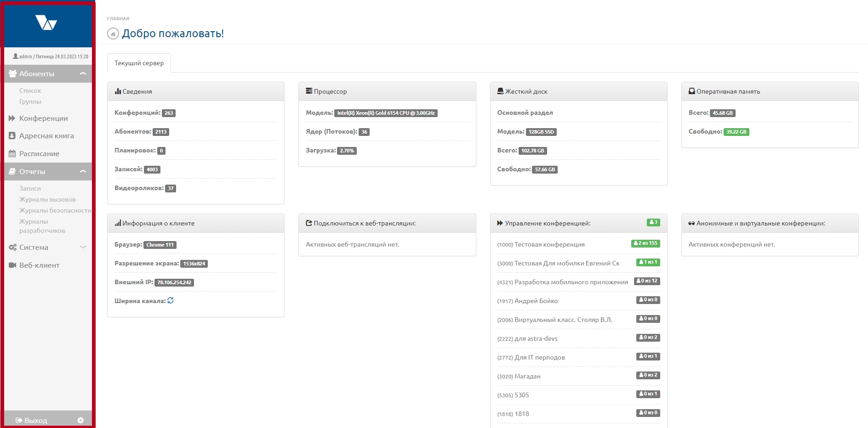Click the Schedule calendar icon
This screenshot has height=428, width=868.
(12, 154)
